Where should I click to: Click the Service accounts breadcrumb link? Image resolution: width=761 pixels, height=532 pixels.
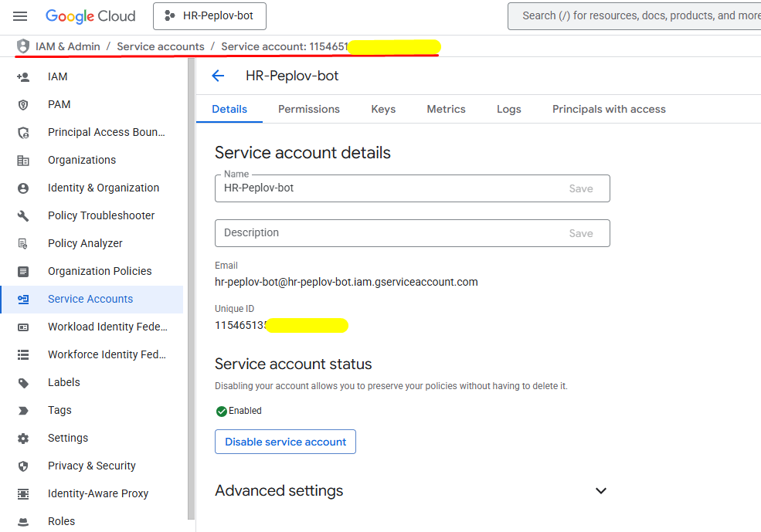click(x=161, y=46)
